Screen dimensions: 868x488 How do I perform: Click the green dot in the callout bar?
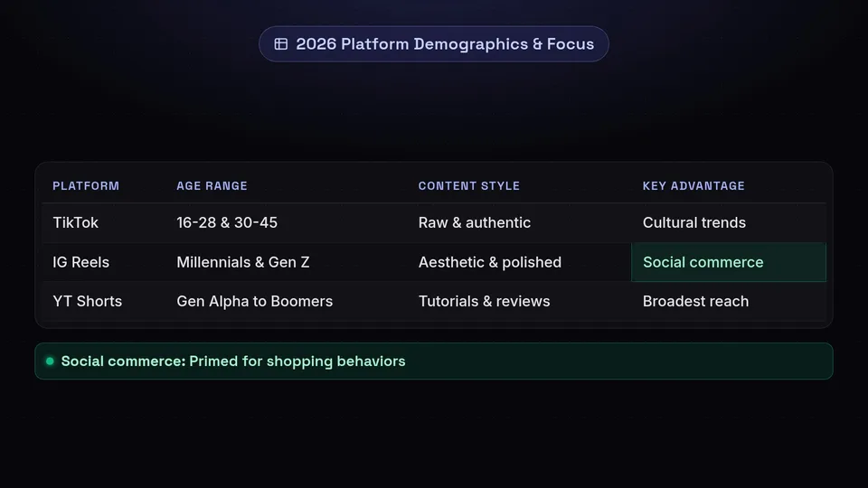click(x=50, y=361)
